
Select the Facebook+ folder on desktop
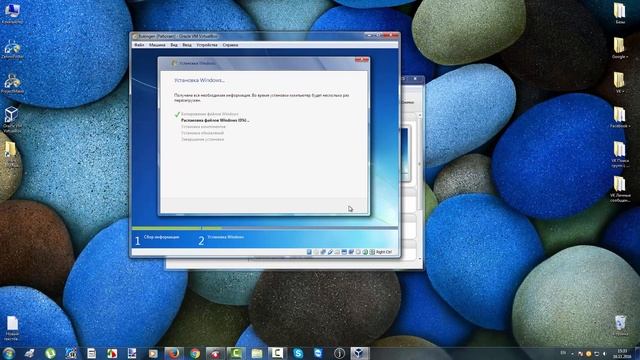(x=620, y=118)
